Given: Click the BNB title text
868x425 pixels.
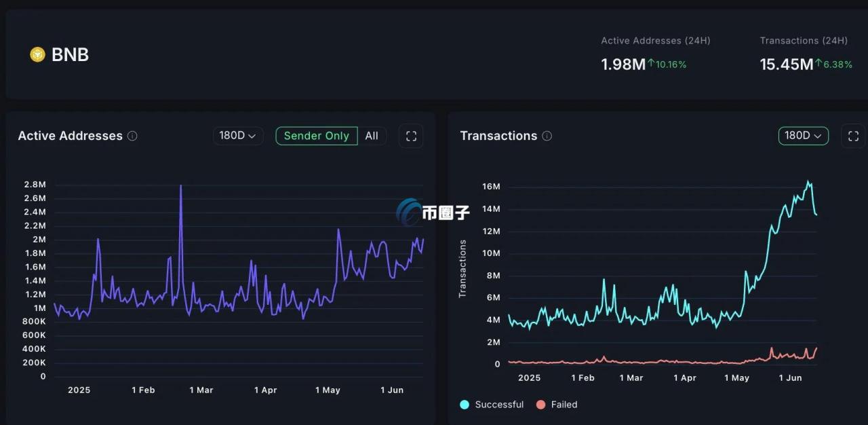Looking at the screenshot, I should tap(70, 54).
